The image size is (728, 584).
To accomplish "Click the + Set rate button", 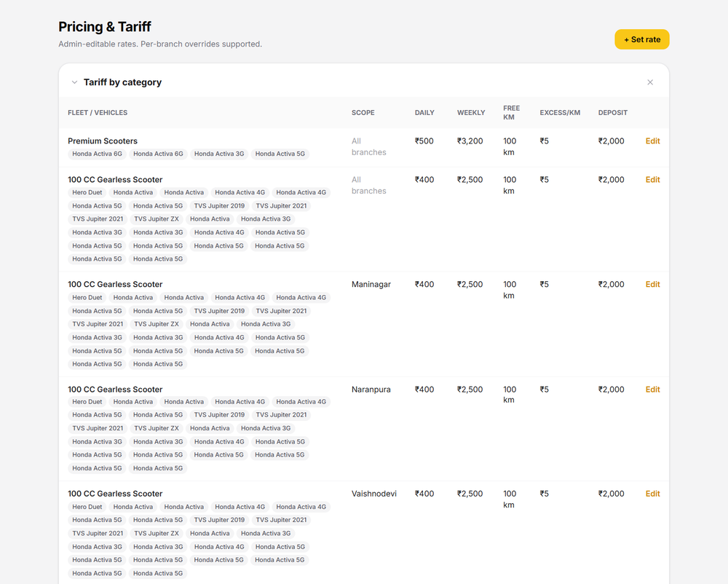I will point(641,39).
